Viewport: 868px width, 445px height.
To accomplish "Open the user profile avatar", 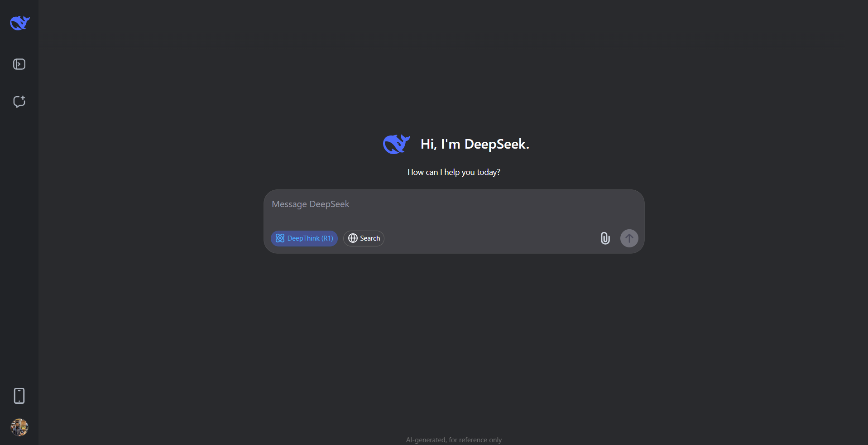I will click(19, 427).
